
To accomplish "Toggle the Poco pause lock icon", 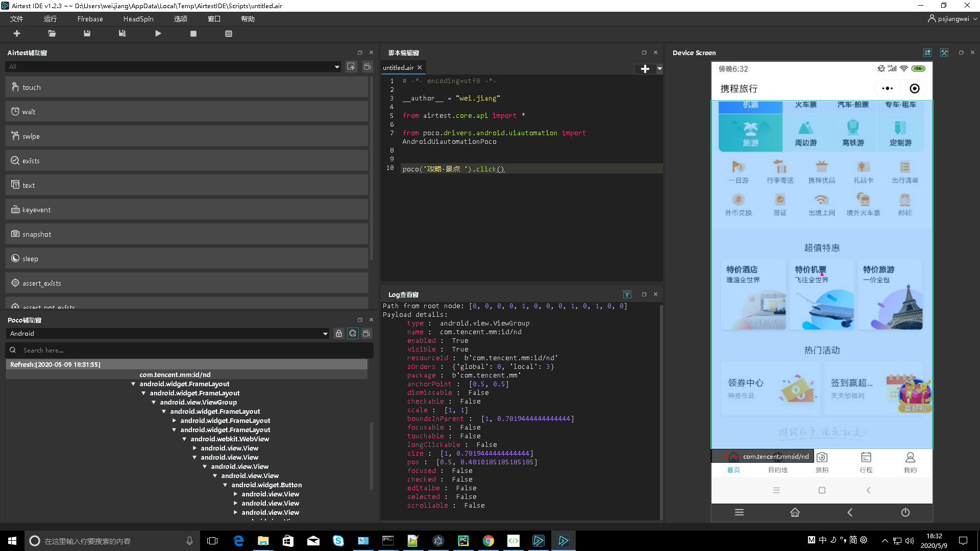I will click(x=339, y=334).
